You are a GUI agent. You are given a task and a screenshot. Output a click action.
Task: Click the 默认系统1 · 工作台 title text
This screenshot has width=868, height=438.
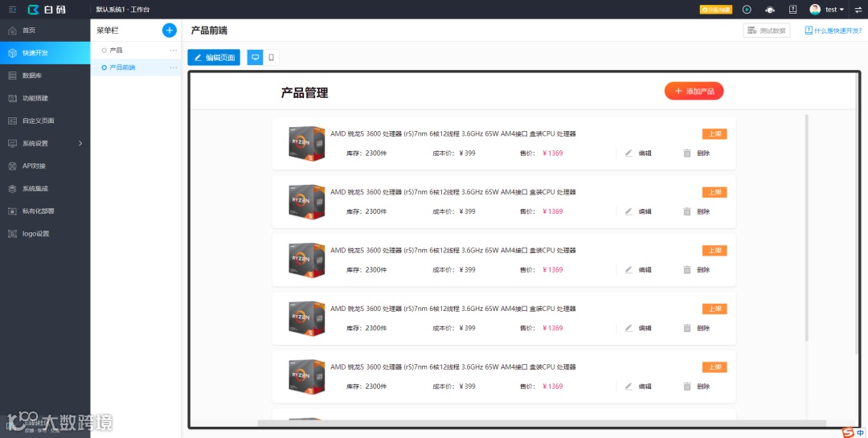click(x=123, y=10)
